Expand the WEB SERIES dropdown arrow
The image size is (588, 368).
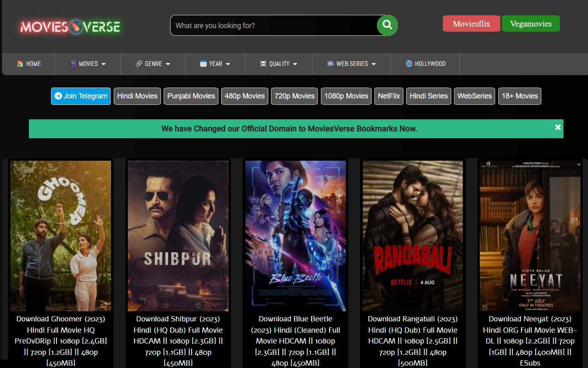coord(374,64)
